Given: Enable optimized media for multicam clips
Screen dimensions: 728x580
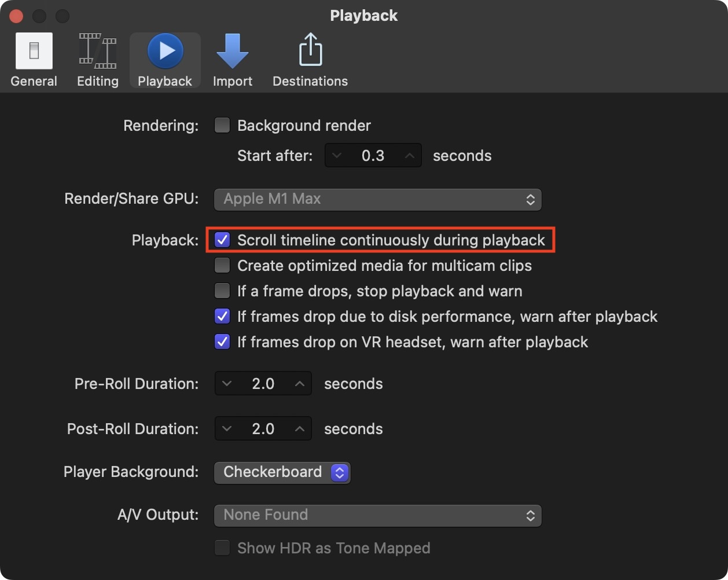Looking at the screenshot, I should [222, 265].
